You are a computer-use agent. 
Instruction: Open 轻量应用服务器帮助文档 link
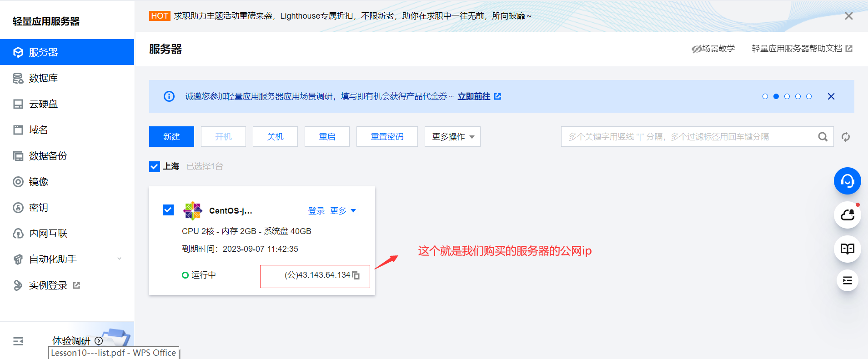click(x=802, y=49)
